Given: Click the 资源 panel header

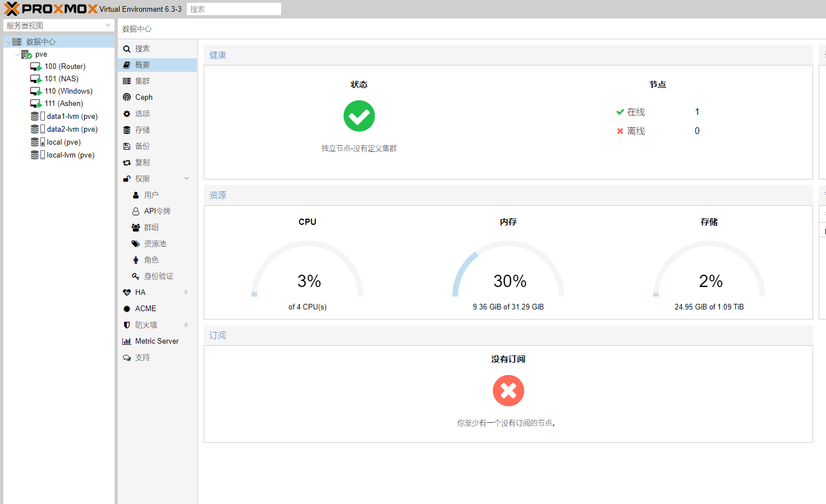Looking at the screenshot, I should tap(508, 195).
